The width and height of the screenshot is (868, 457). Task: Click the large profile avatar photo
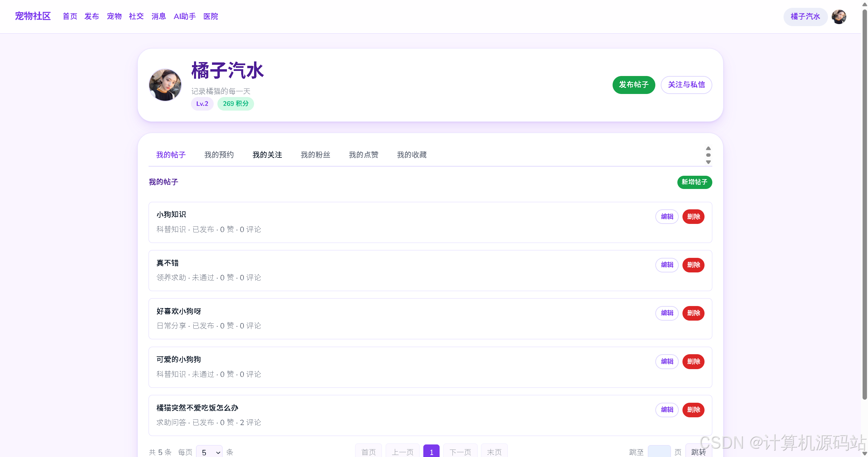(x=165, y=85)
